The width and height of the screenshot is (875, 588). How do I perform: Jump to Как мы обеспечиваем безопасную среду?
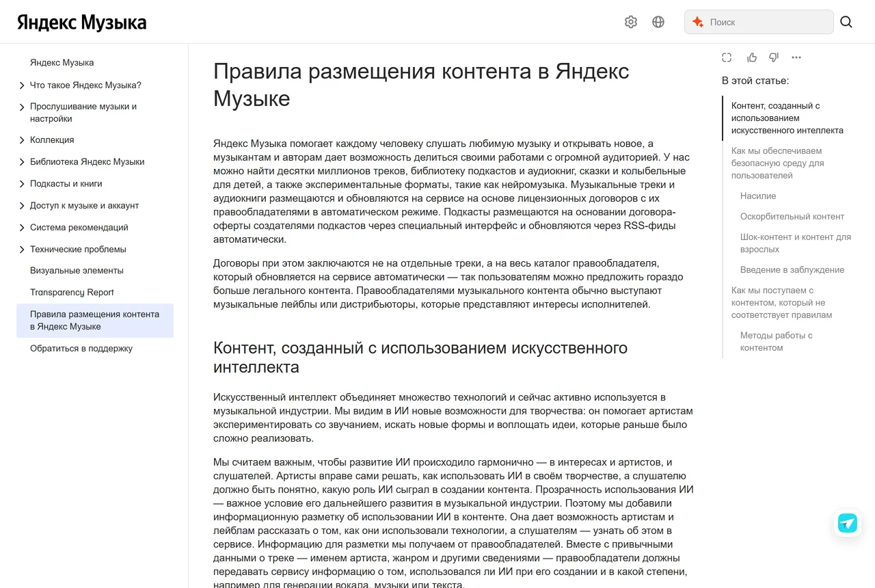pos(778,163)
